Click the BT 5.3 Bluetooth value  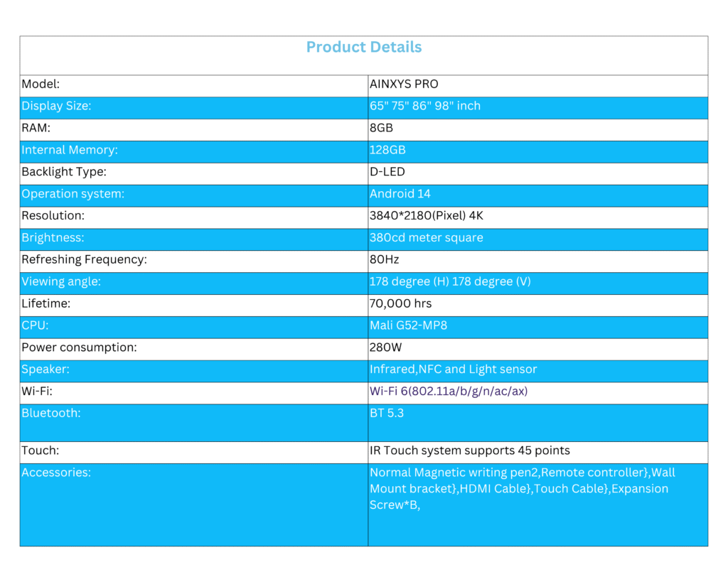click(387, 413)
